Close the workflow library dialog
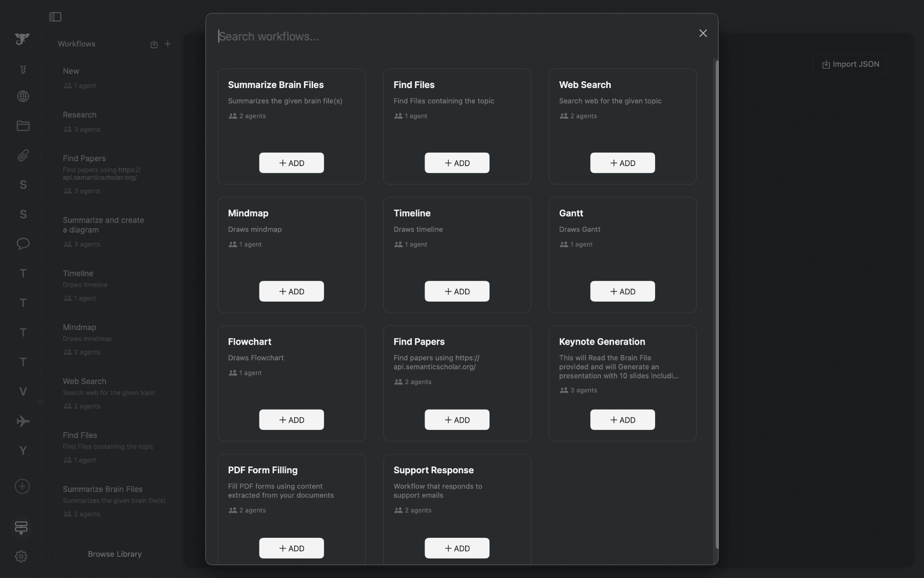 pos(703,33)
